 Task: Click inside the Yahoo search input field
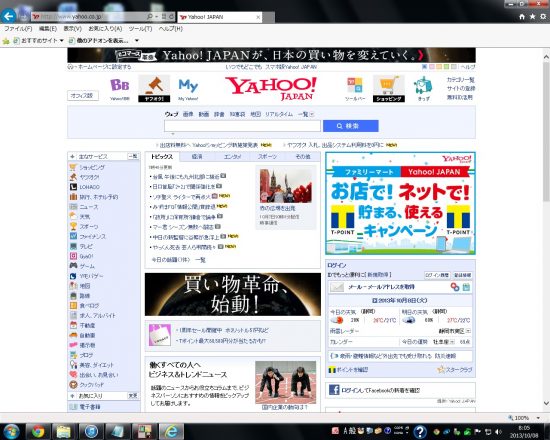pos(242,126)
